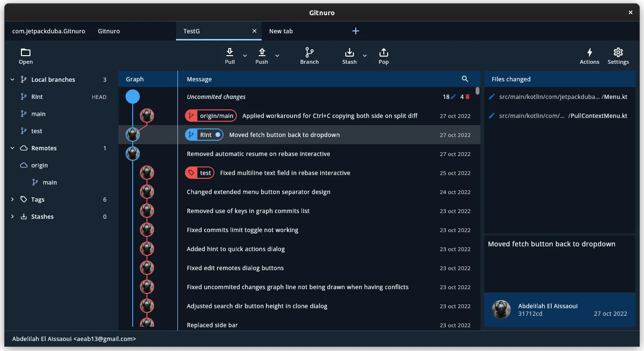The image size is (644, 351).
Task: Collapse the Local branches section
Action: [12, 79]
